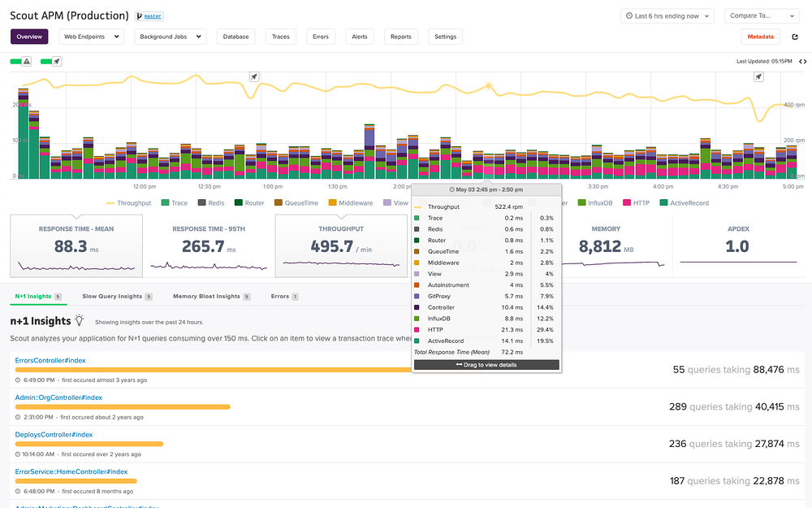This screenshot has height=508, width=812.
Task: Toggle the Trace legend series
Action: click(x=175, y=203)
